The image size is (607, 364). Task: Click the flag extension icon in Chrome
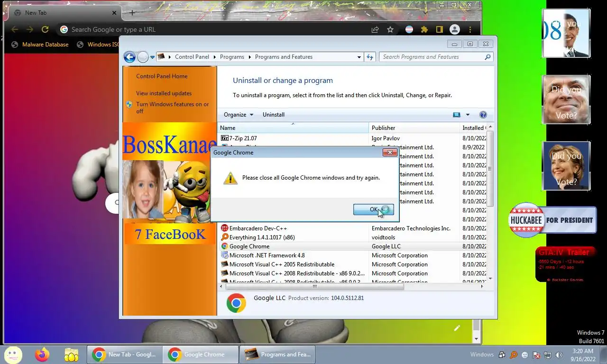click(409, 29)
